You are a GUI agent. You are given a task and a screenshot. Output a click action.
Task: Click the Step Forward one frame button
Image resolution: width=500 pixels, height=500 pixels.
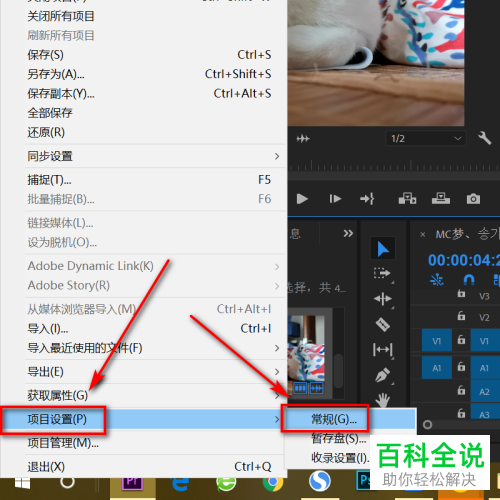(335, 199)
